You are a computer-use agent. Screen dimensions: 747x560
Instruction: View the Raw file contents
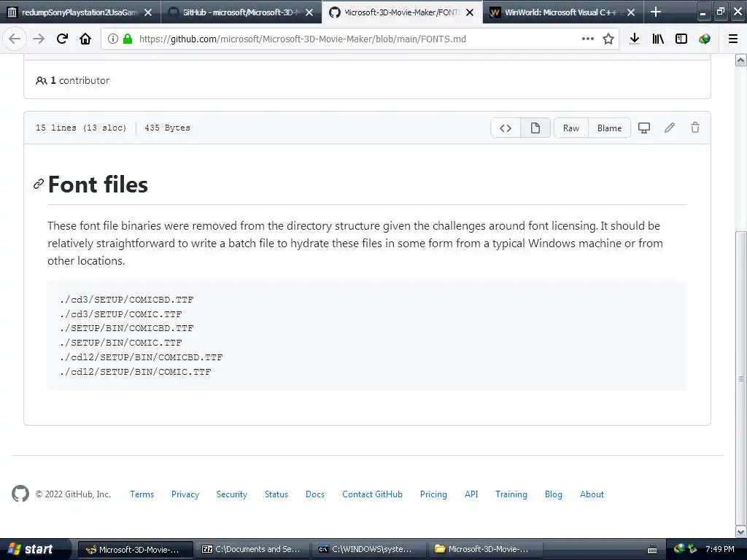click(x=571, y=128)
